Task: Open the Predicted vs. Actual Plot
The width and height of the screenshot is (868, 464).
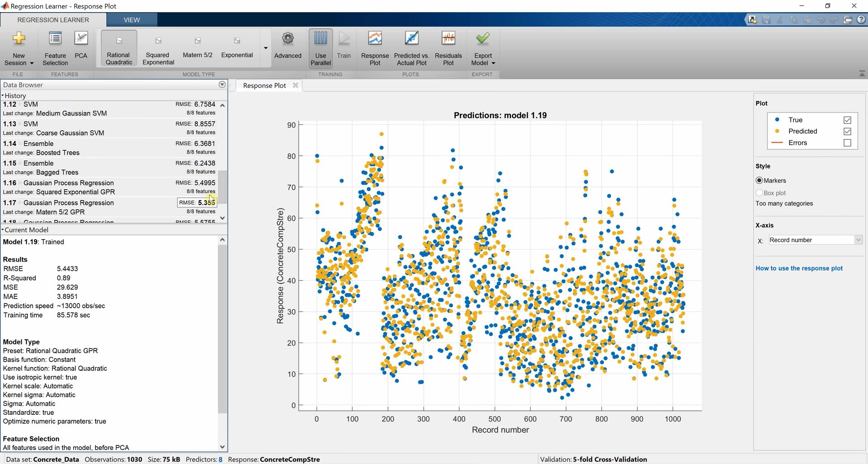Action: [411, 47]
